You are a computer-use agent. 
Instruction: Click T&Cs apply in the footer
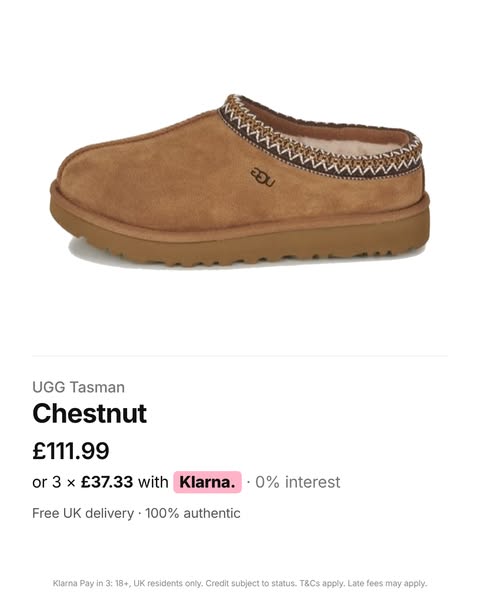pos(322,584)
